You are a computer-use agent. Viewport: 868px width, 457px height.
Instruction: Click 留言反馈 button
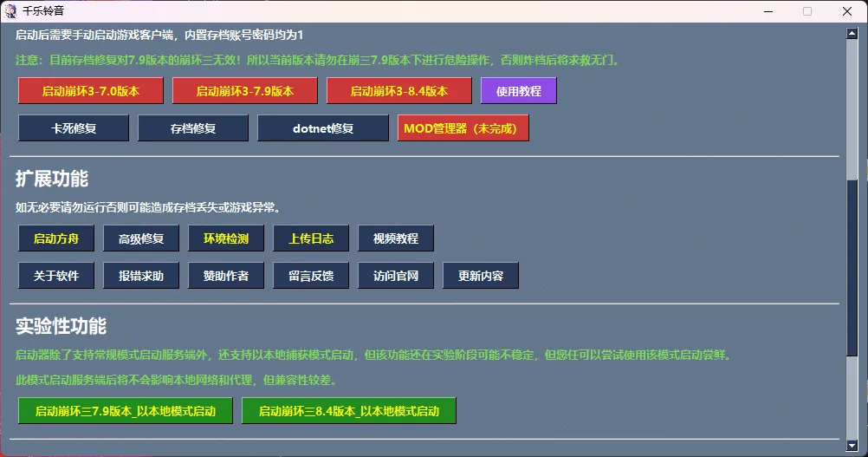tap(311, 275)
